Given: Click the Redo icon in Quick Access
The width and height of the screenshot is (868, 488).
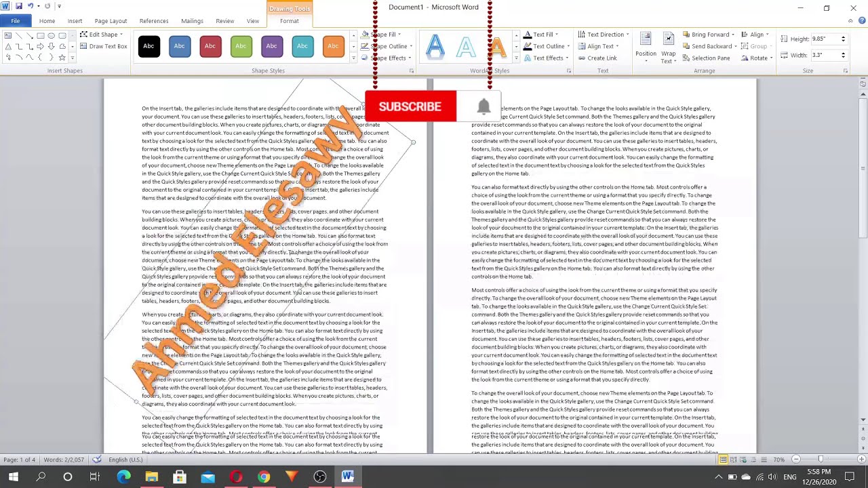Looking at the screenshot, I should point(47,6).
